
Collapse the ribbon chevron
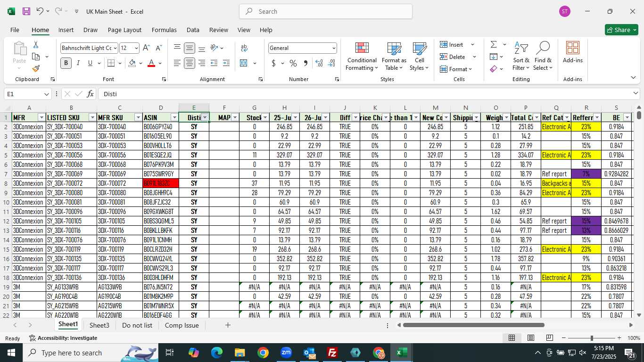pos(633,77)
